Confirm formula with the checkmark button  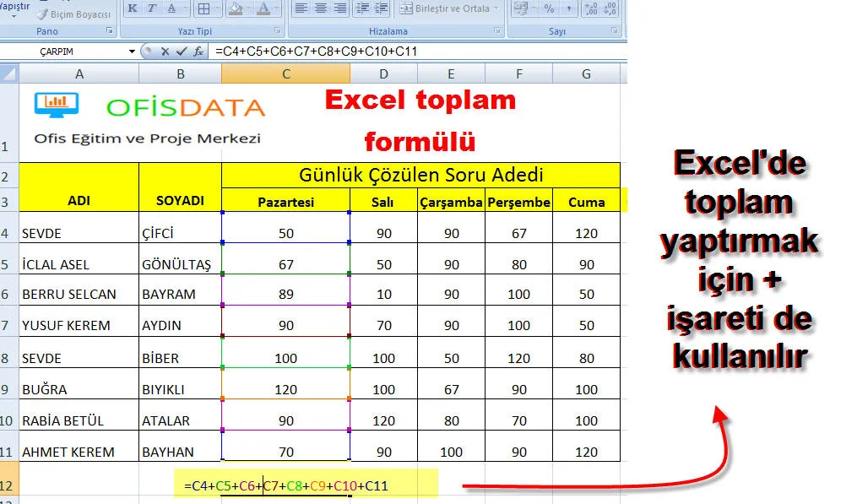(x=180, y=51)
